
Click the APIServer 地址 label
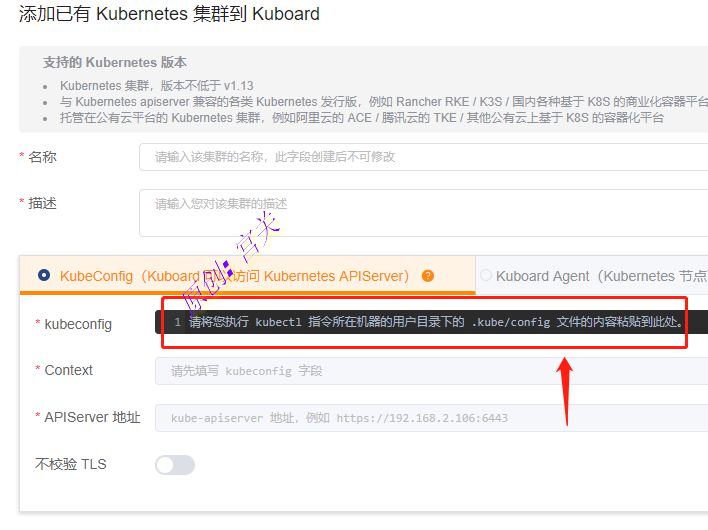click(x=92, y=417)
